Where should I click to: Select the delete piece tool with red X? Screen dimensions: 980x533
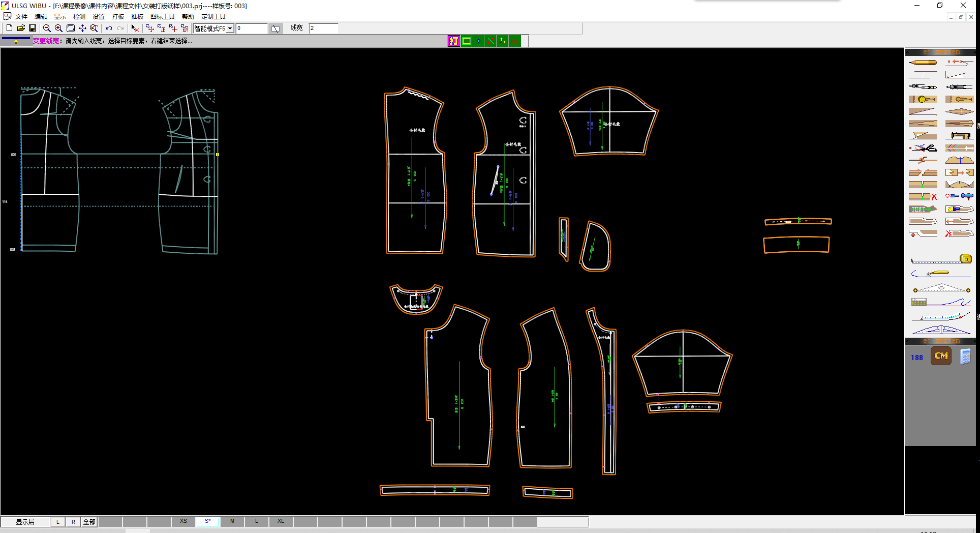point(959,233)
